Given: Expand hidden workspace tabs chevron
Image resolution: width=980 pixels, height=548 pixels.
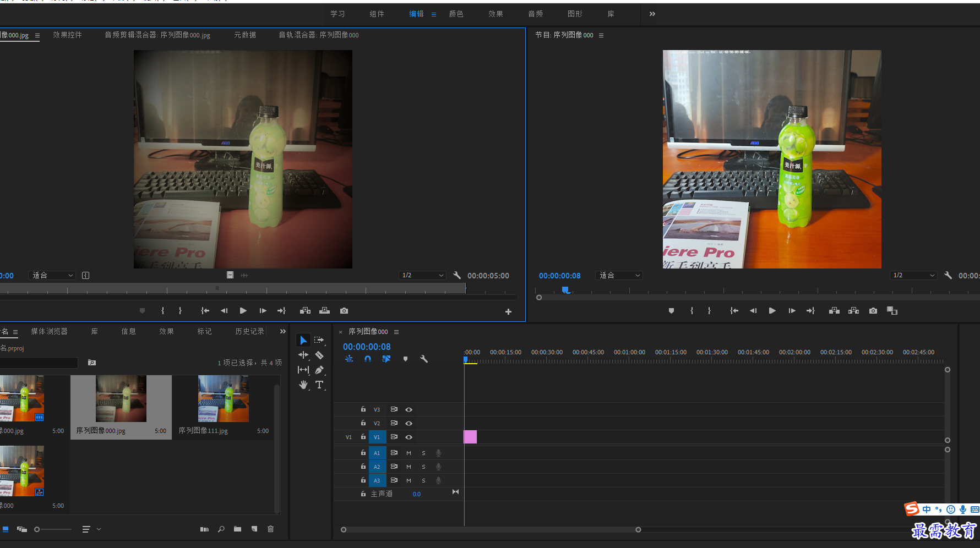Looking at the screenshot, I should click(652, 14).
